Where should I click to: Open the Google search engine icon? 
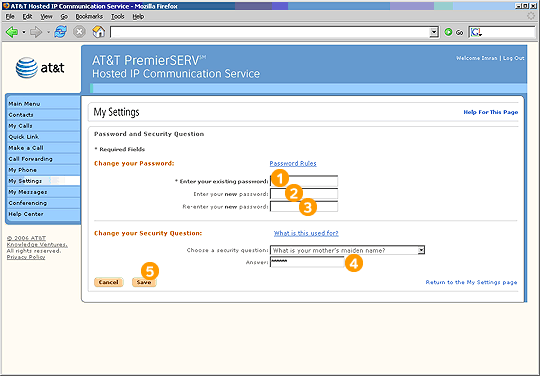tap(476, 32)
